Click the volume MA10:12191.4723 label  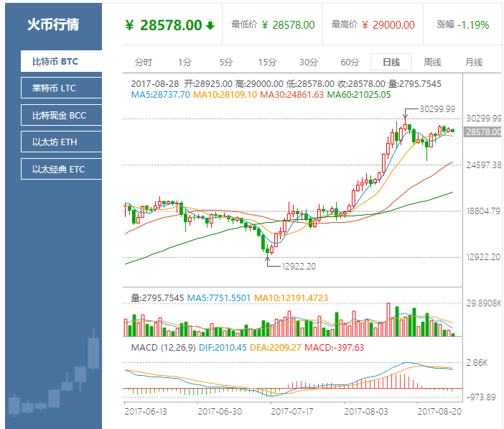coord(291,297)
